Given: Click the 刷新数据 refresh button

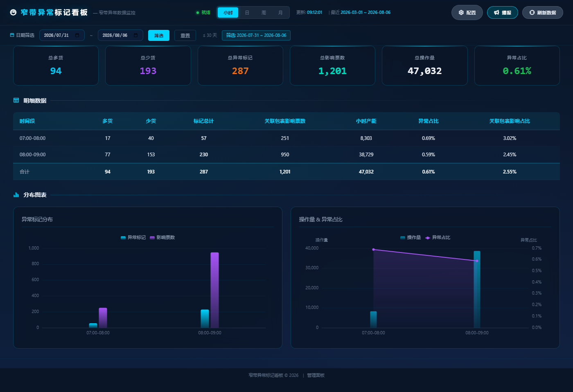Looking at the screenshot, I should [x=543, y=12].
